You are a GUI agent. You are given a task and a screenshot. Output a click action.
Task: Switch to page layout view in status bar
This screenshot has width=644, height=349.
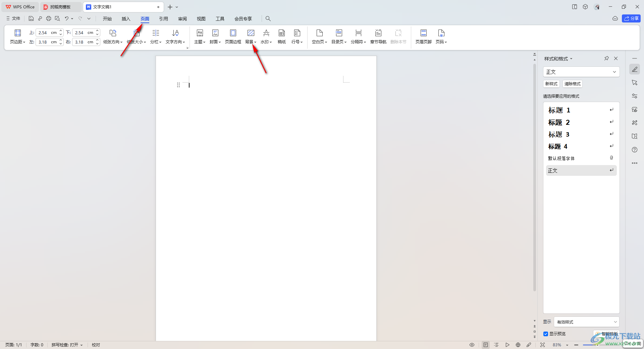pos(486,345)
